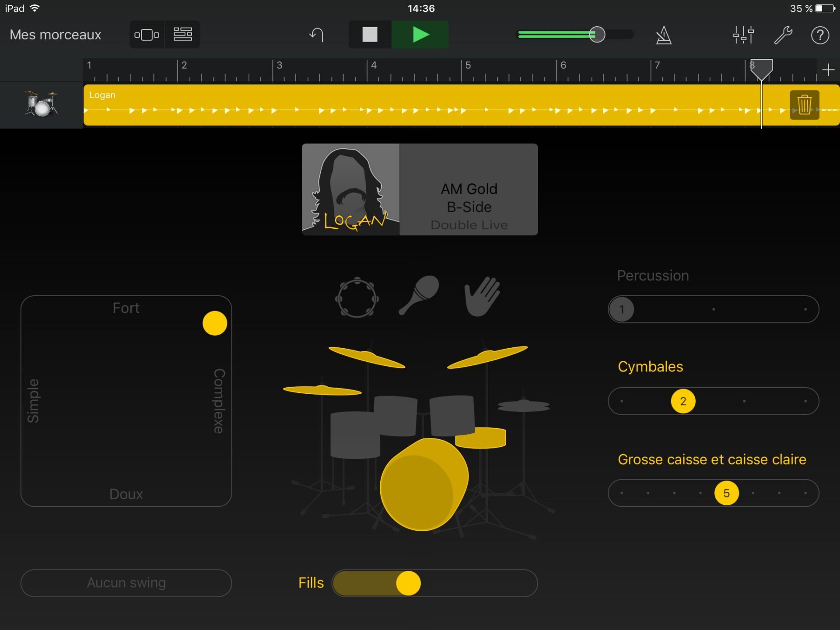This screenshot has width=840, height=630.
Task: Tap bar 4 on the ruler
Action: [x=373, y=66]
